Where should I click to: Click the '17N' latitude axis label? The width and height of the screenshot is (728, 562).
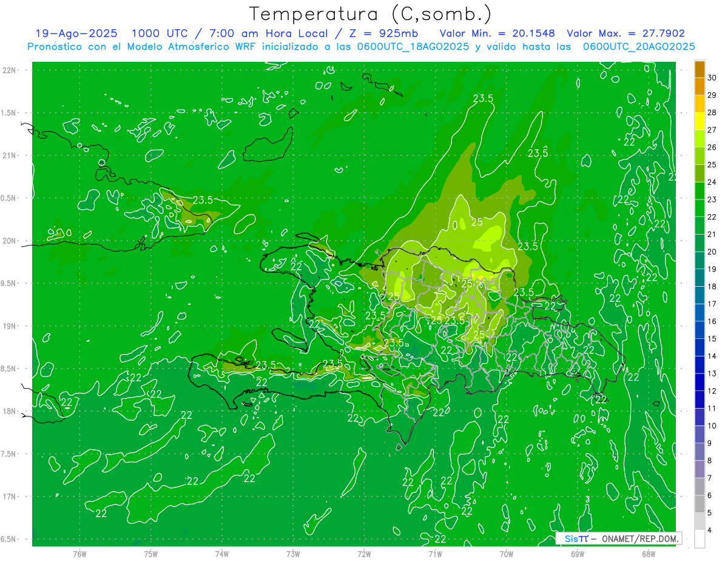pyautogui.click(x=10, y=497)
